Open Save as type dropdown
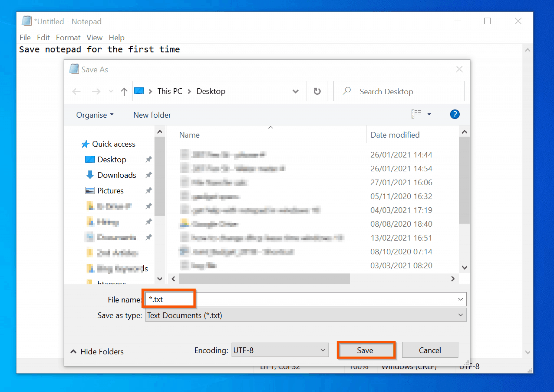The image size is (554, 392). pyautogui.click(x=306, y=315)
